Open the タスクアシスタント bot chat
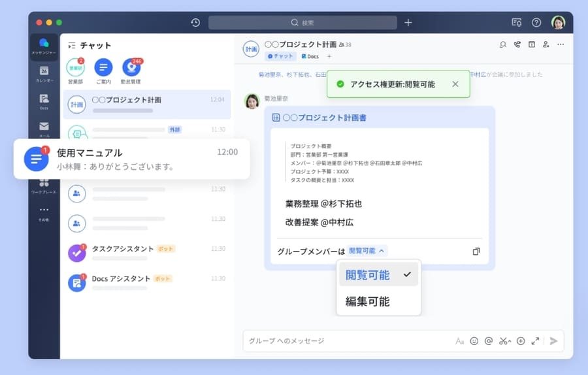 click(x=146, y=253)
